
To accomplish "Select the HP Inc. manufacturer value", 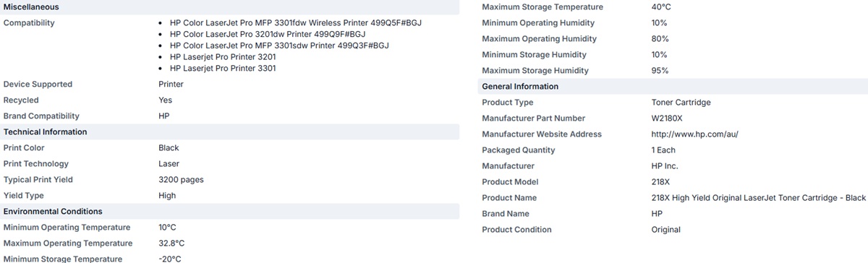I will [x=665, y=166].
